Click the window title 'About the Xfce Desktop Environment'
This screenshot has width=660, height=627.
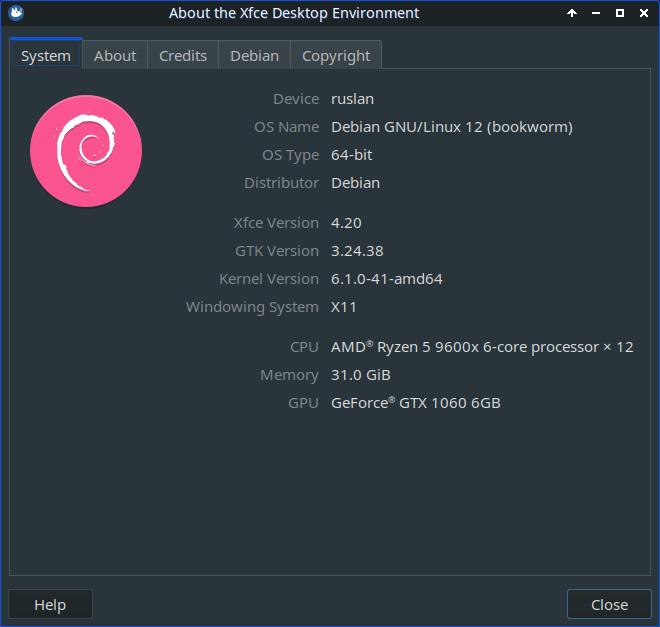294,13
